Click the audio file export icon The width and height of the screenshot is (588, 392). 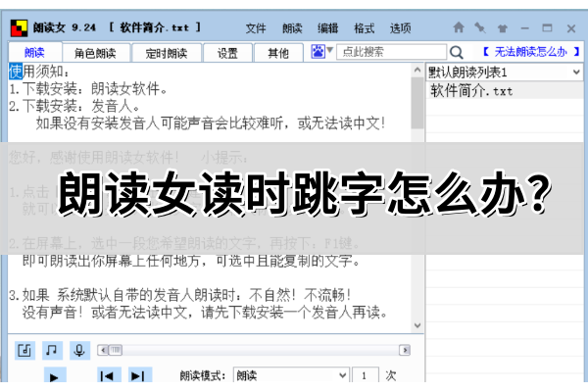pos(24,351)
